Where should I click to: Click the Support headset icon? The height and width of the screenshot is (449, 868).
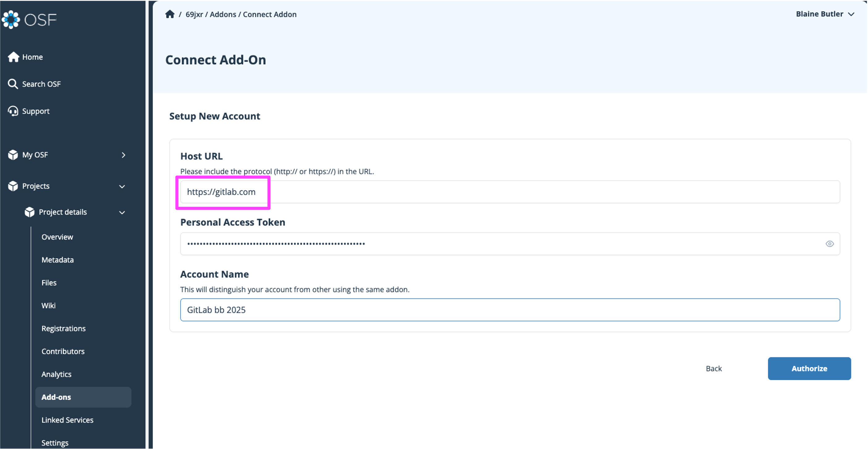pyautogui.click(x=13, y=111)
